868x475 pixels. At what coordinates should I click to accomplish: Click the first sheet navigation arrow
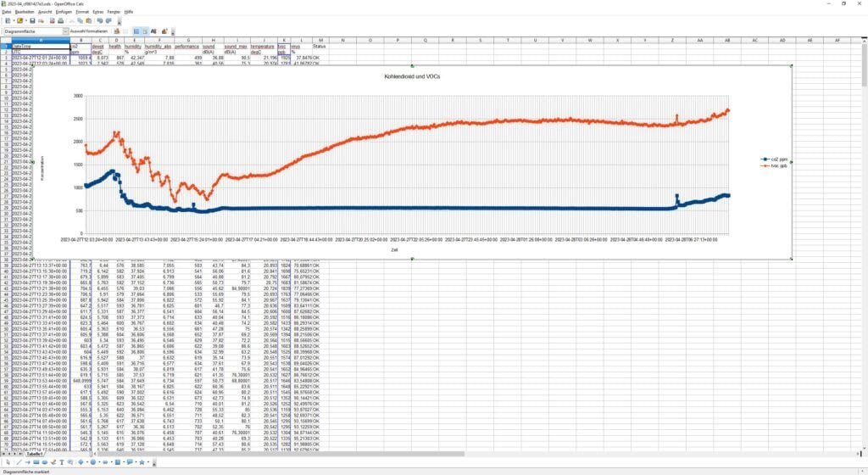(x=4, y=454)
